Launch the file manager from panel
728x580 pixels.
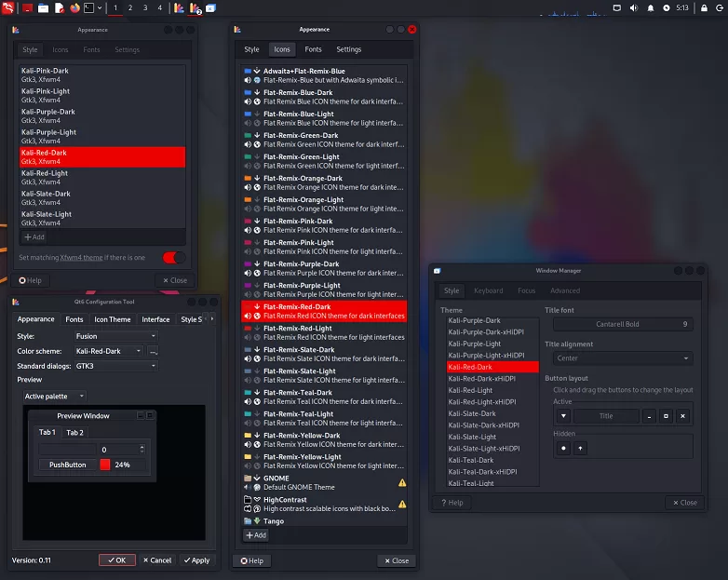[x=43, y=7]
